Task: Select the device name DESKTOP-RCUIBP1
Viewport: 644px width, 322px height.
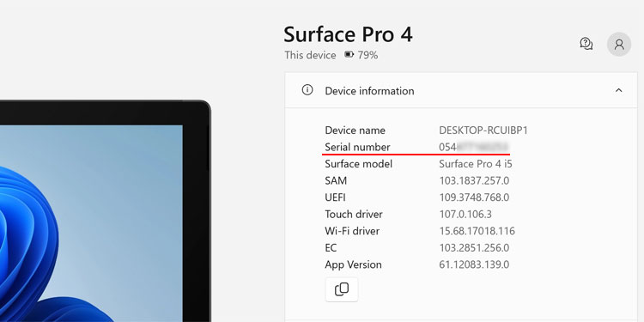Action: pyautogui.click(x=483, y=131)
